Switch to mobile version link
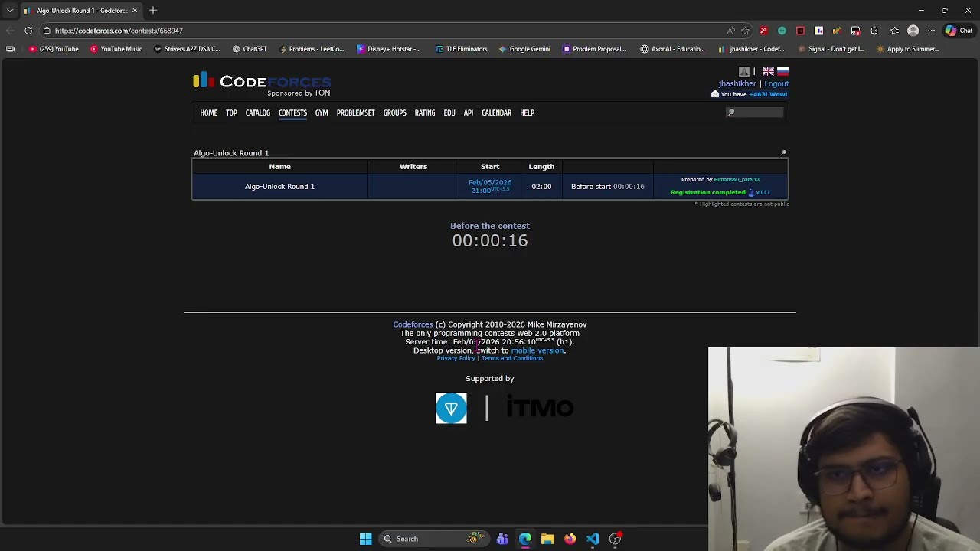Viewport: 980px width, 551px height. (x=537, y=350)
